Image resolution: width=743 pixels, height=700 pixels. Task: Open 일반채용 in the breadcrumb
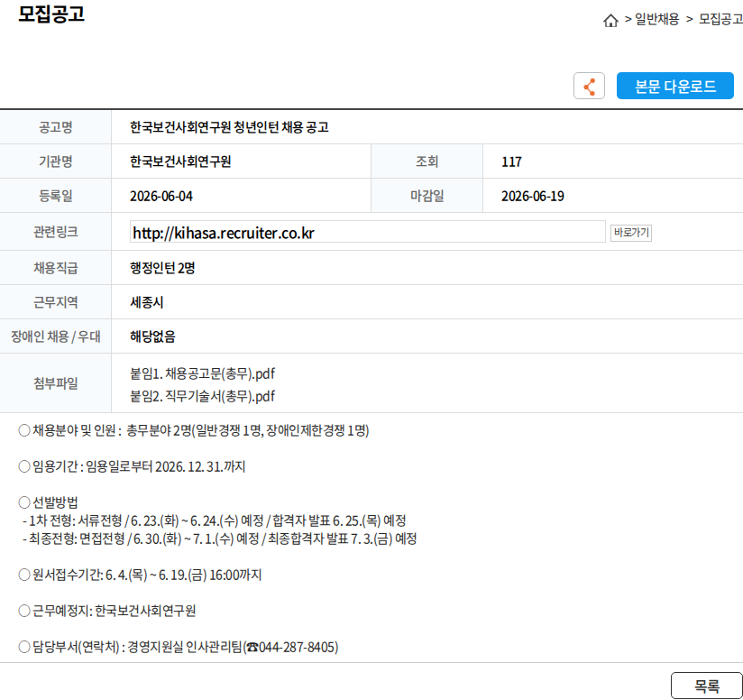(656, 19)
